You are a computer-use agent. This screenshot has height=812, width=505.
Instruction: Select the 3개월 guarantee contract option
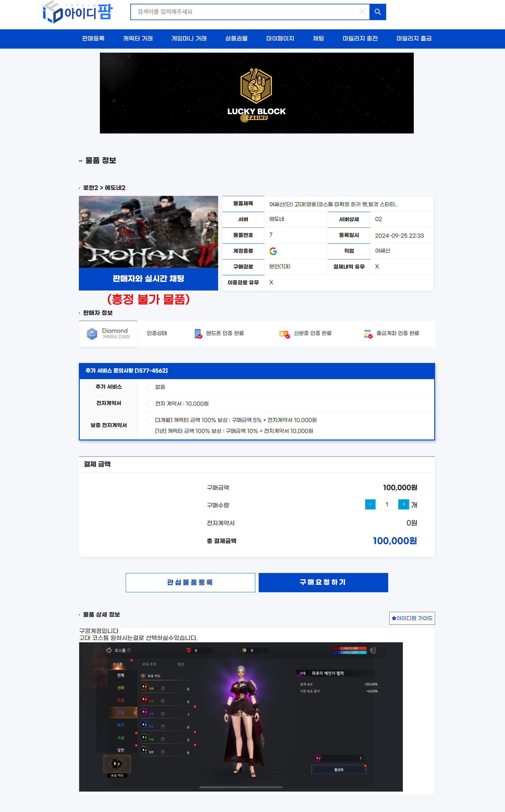pyautogui.click(x=150, y=420)
